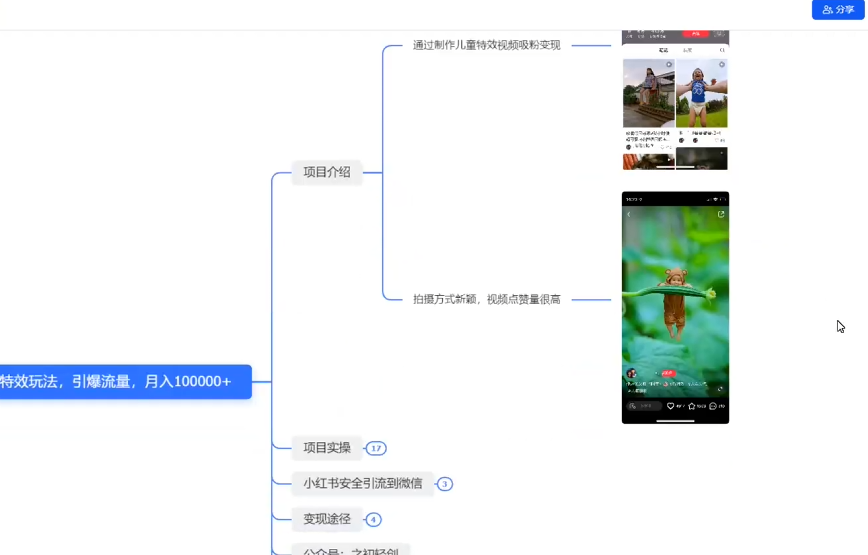This screenshot has height=555, width=868.
Task: Expand the 变现途径 node via badge 4
Action: (x=373, y=520)
